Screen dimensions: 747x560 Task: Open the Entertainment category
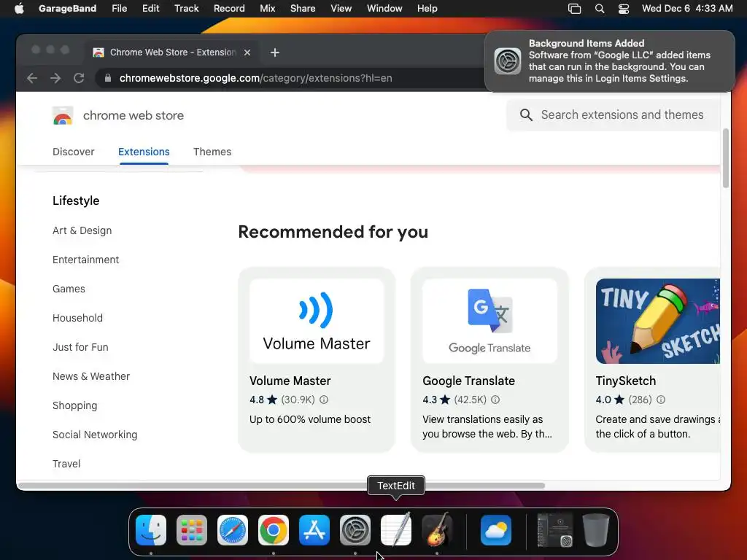(x=86, y=260)
